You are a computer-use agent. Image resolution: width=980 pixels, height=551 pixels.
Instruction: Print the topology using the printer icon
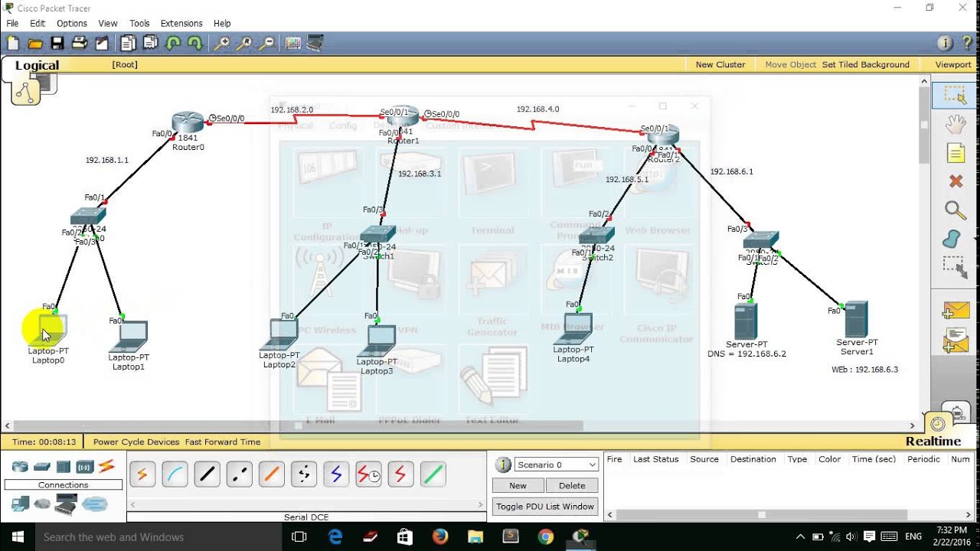79,44
